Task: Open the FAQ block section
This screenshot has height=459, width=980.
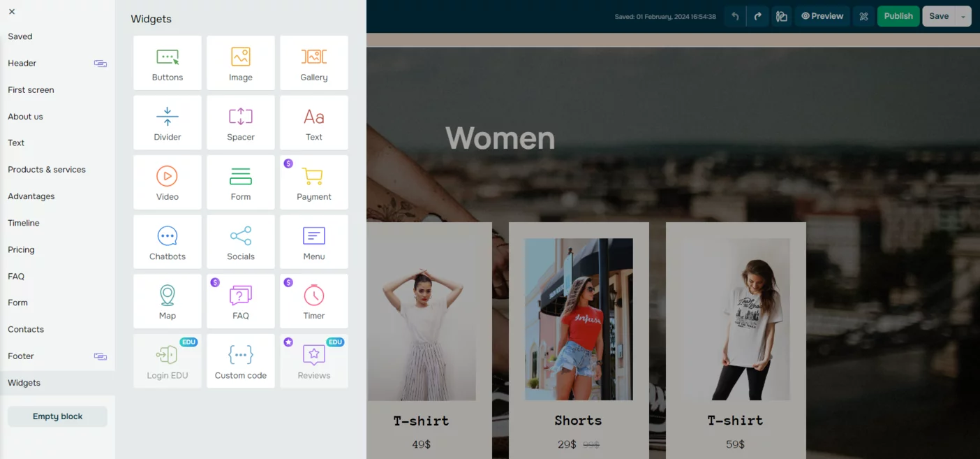Action: tap(16, 276)
